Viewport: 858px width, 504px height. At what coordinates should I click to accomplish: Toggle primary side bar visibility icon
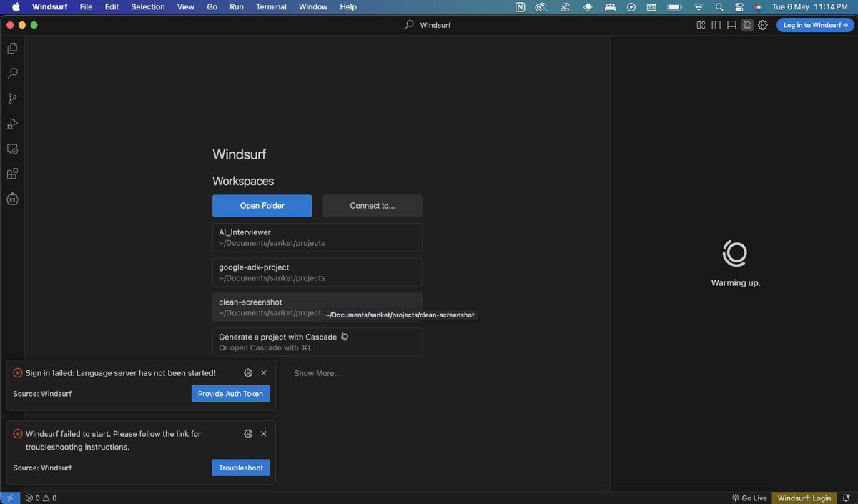(x=716, y=25)
